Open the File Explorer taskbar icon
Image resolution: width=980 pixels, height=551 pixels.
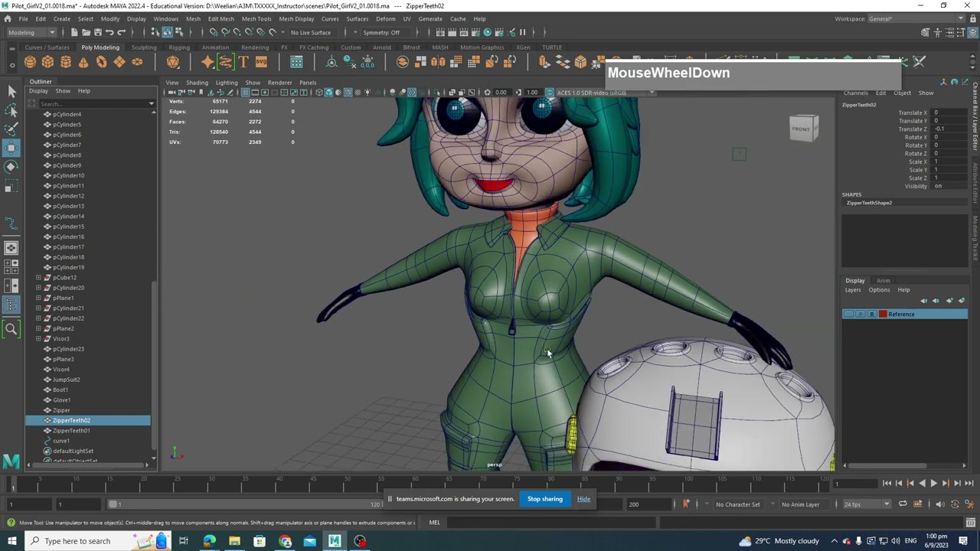tap(234, 541)
